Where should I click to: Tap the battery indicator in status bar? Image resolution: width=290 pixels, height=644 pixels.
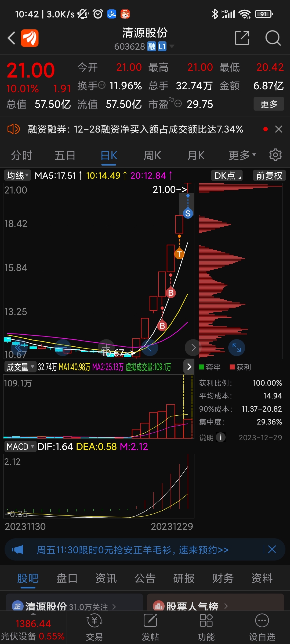click(264, 14)
